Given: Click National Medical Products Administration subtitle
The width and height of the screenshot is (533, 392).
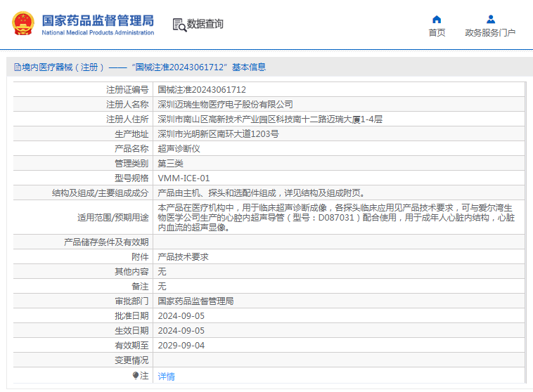Looking at the screenshot, I should coord(98,32).
